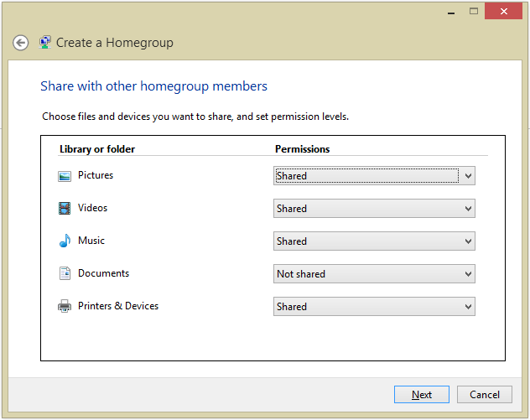
Task: Select the Documents label
Action: 103,273
